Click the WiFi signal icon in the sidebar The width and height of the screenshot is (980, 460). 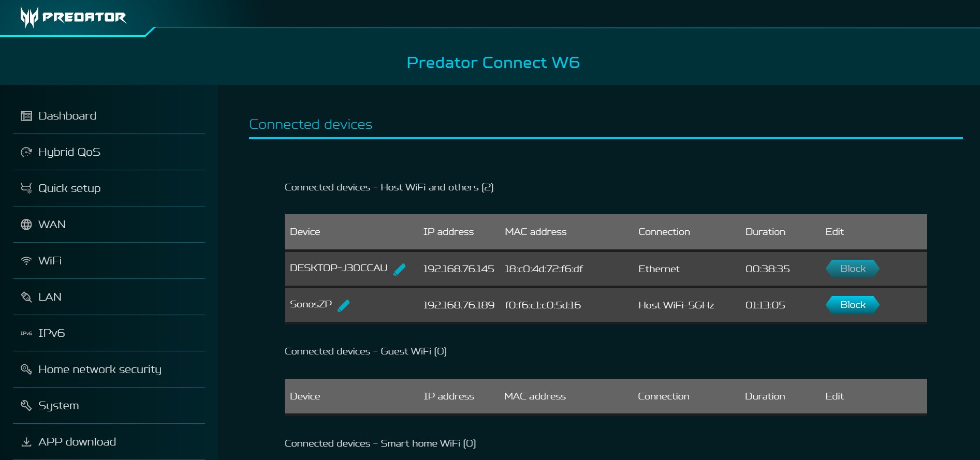click(x=26, y=261)
